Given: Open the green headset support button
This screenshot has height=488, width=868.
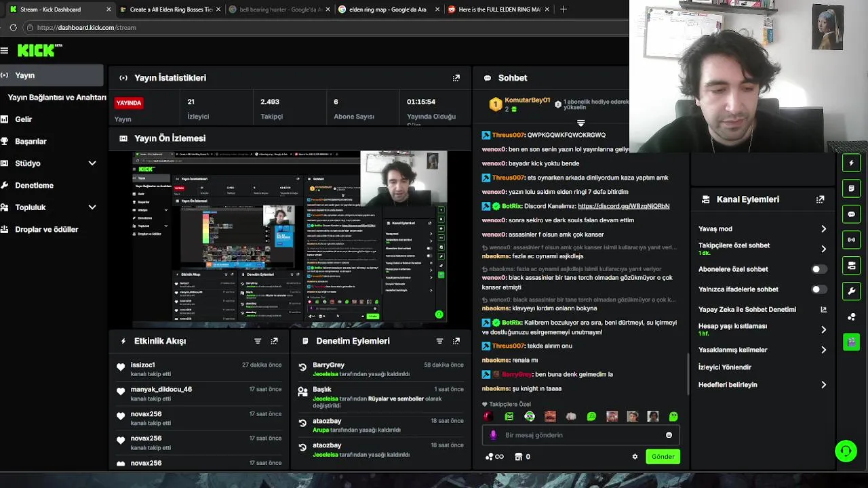Looking at the screenshot, I should point(846,451).
